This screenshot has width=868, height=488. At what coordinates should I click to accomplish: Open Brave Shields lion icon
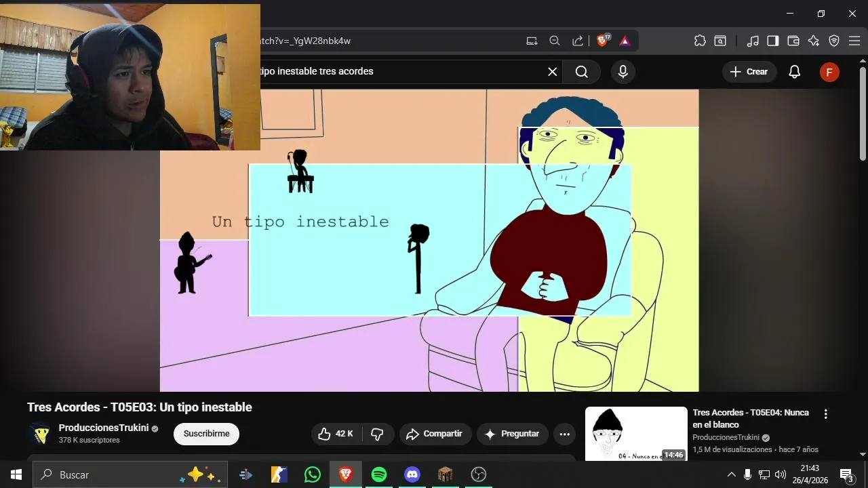pyautogui.click(x=602, y=41)
